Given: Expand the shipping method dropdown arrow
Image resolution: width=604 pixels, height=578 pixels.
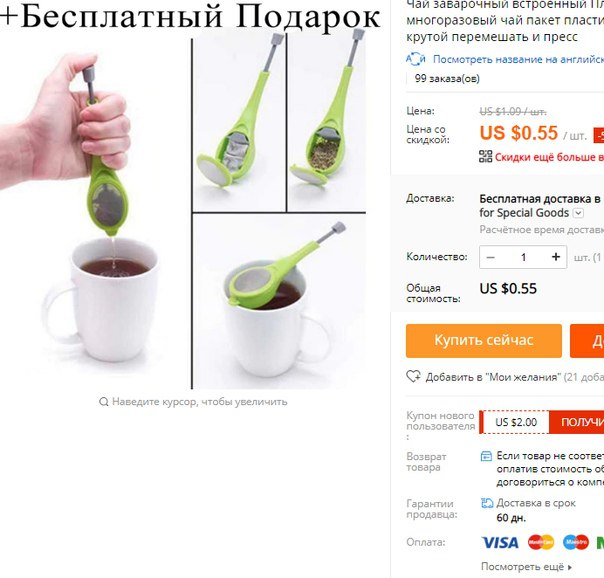Looking at the screenshot, I should coord(579,213).
